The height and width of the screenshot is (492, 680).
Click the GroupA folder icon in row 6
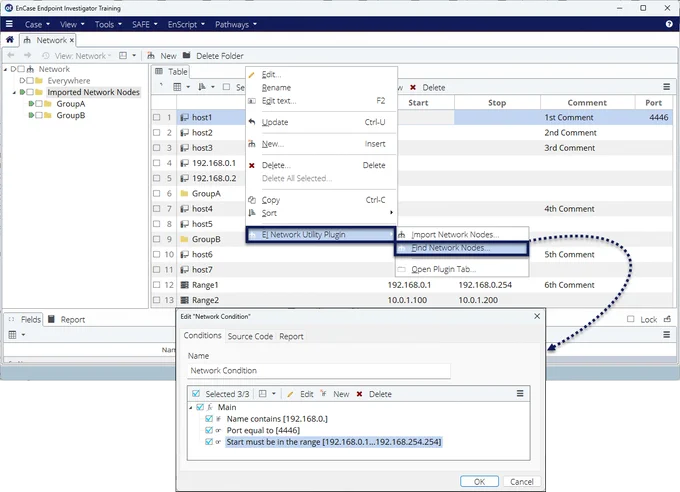tap(184, 194)
